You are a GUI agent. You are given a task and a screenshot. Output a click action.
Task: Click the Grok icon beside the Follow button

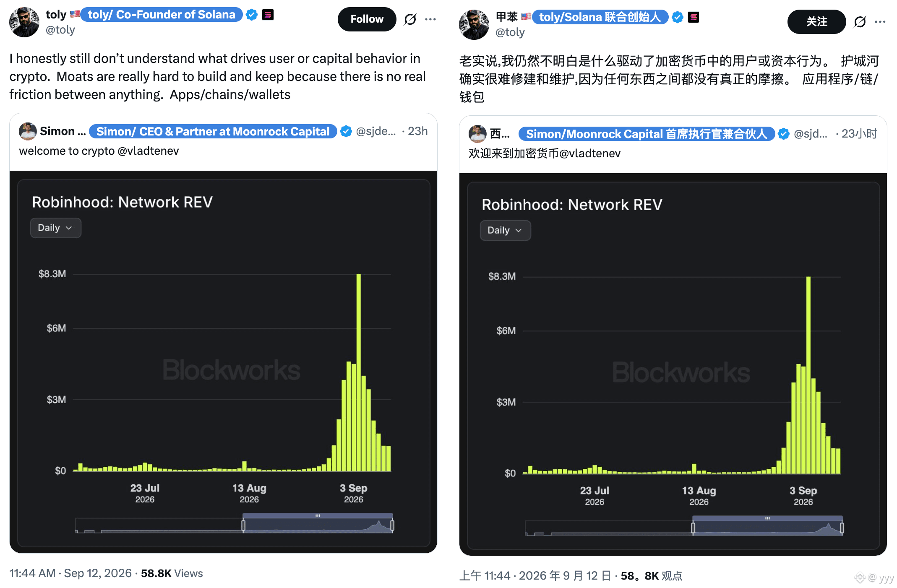[410, 19]
